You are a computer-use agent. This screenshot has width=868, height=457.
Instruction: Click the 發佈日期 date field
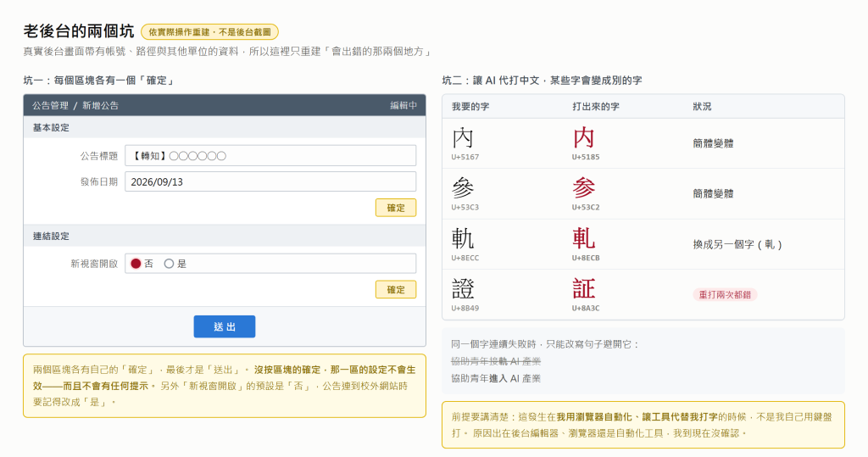270,181
